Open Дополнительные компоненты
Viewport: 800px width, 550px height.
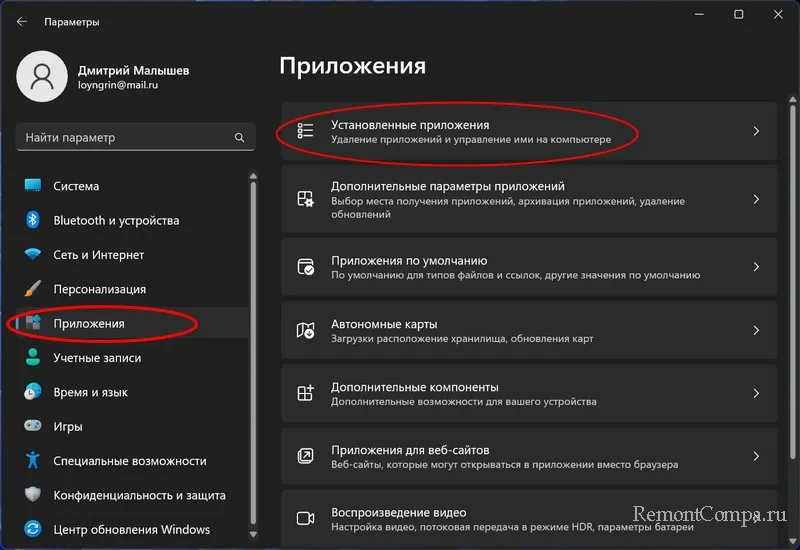point(529,393)
